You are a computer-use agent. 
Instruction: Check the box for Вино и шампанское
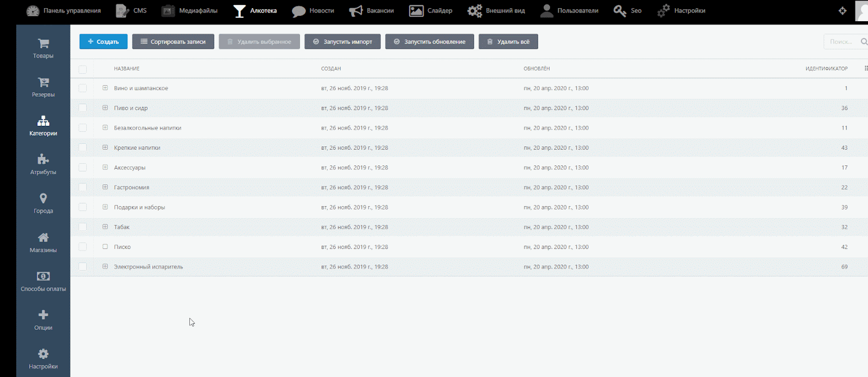point(82,88)
